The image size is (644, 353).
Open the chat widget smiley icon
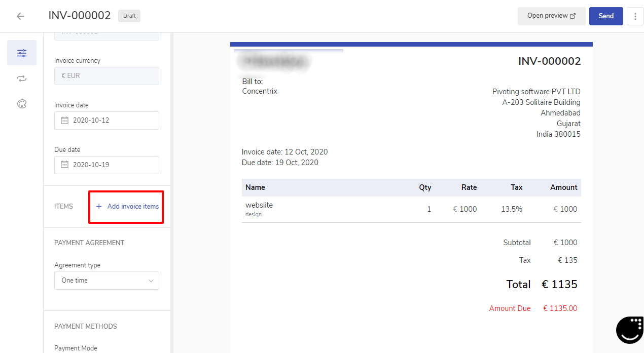click(629, 330)
